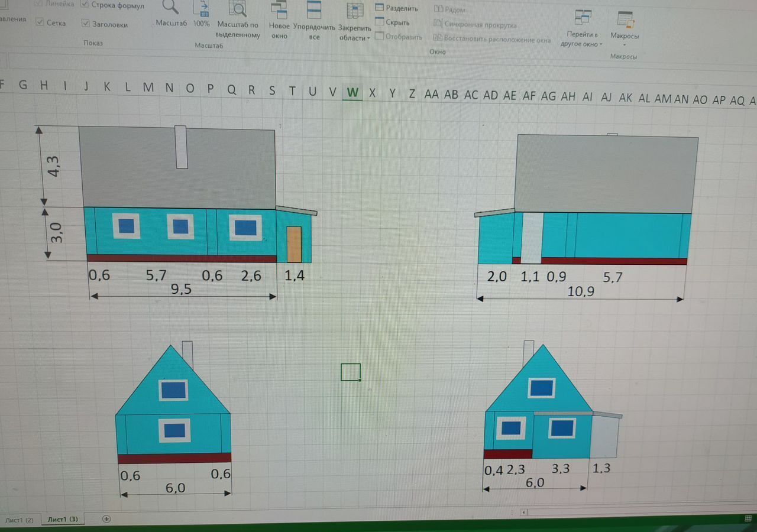Select column Z header
This screenshot has width=757, height=532.
(412, 93)
